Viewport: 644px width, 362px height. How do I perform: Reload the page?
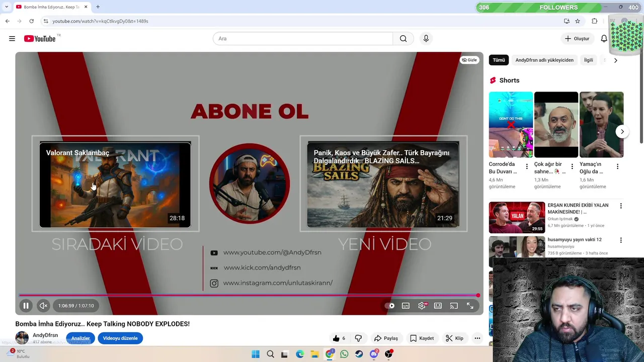(31, 21)
